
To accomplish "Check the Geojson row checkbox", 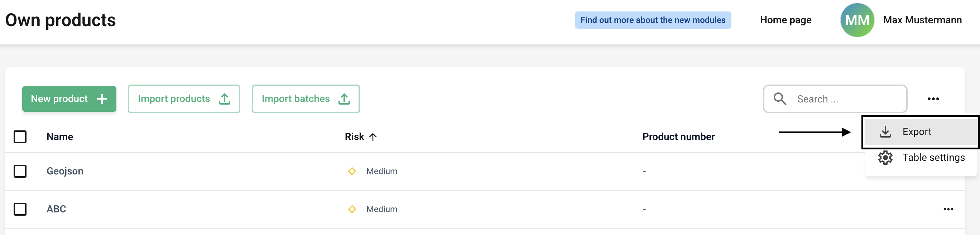I will [20, 171].
